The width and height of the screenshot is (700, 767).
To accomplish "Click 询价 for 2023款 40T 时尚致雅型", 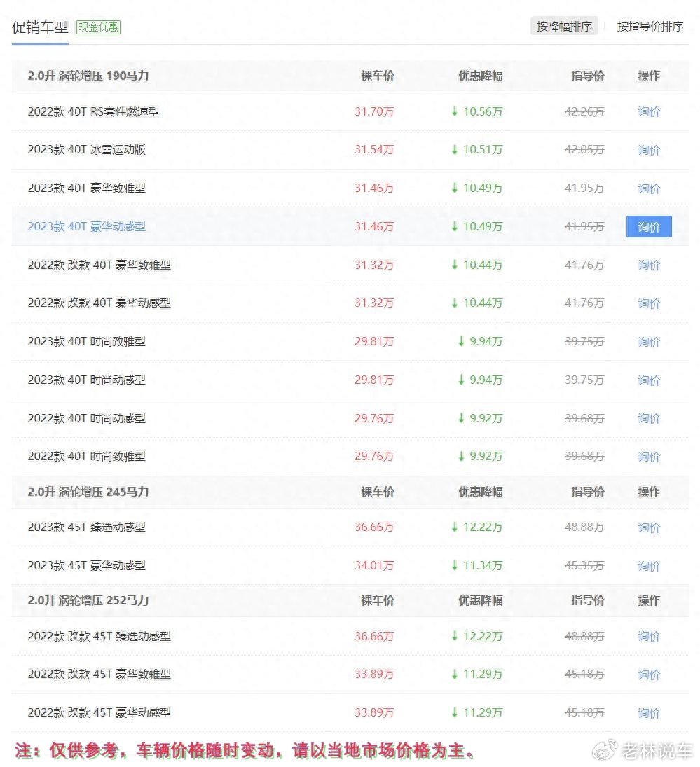I will click(x=649, y=342).
